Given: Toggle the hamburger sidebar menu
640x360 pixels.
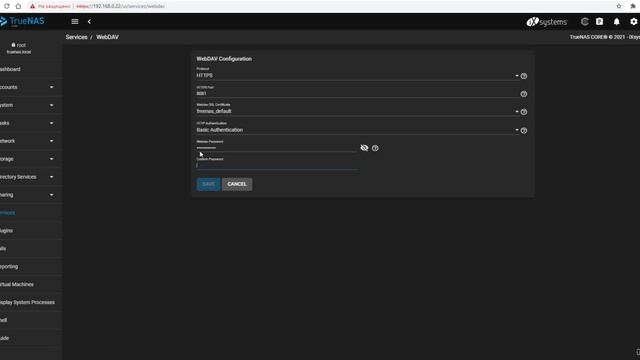Looking at the screenshot, I should click(x=75, y=22).
